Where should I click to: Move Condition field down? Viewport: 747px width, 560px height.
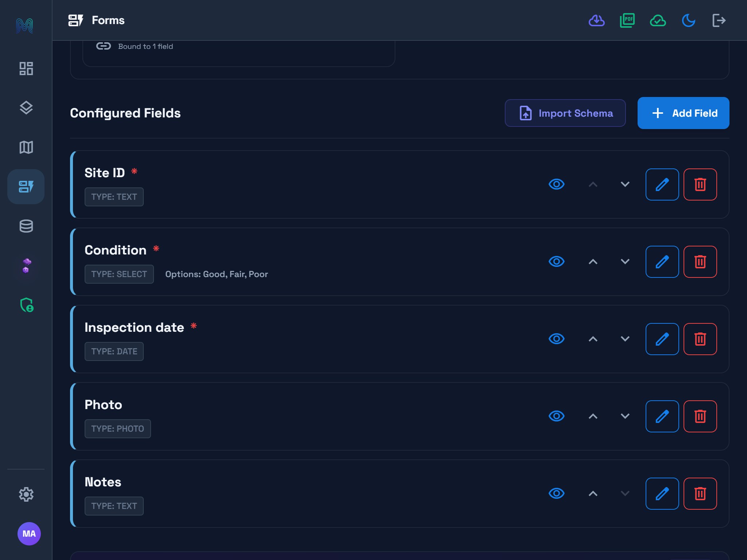[625, 262]
